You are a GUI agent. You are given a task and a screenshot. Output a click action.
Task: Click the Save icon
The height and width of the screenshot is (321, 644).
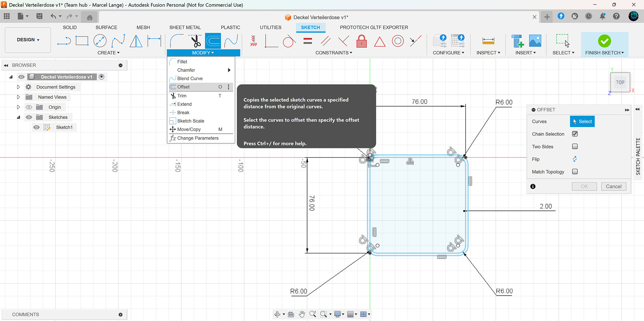point(39,16)
